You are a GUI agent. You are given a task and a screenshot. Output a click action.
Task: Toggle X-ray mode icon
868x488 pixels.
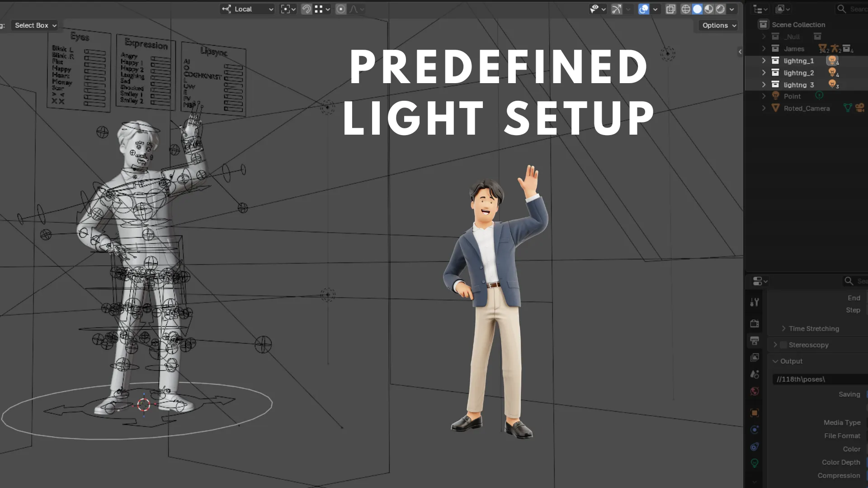671,9
